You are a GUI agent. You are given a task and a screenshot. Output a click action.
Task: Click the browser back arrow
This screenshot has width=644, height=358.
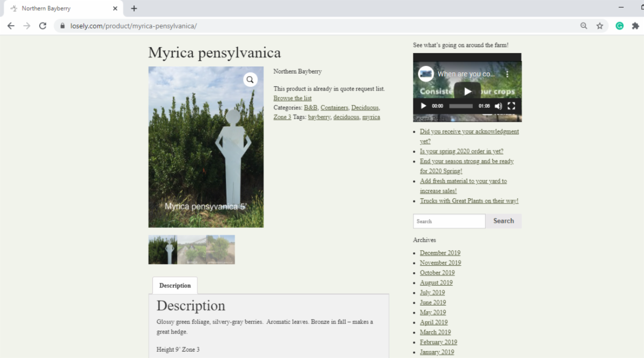click(11, 26)
